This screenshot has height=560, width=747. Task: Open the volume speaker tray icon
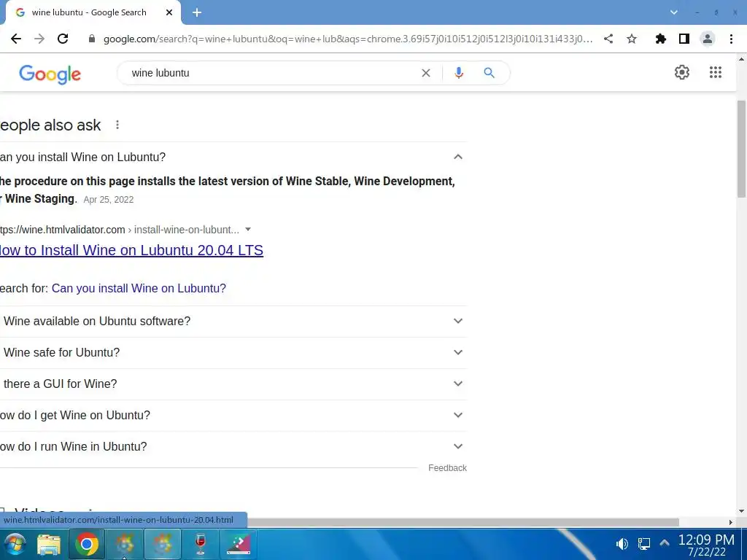pos(622,544)
